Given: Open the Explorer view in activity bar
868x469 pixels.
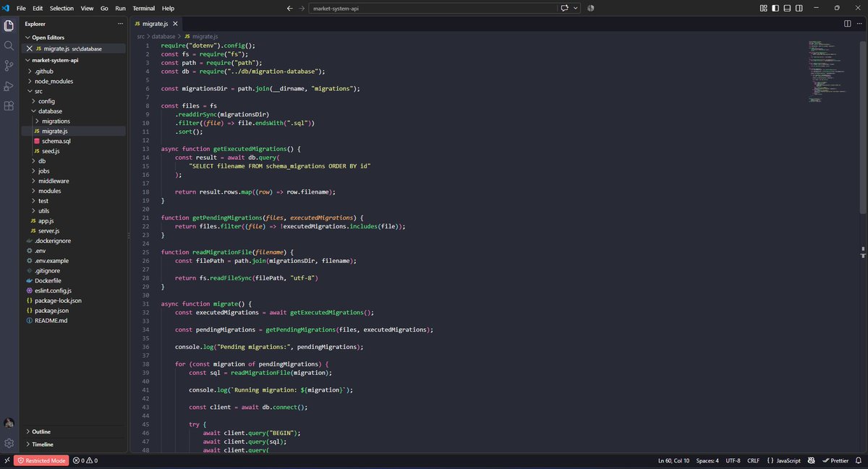Looking at the screenshot, I should [x=9, y=25].
